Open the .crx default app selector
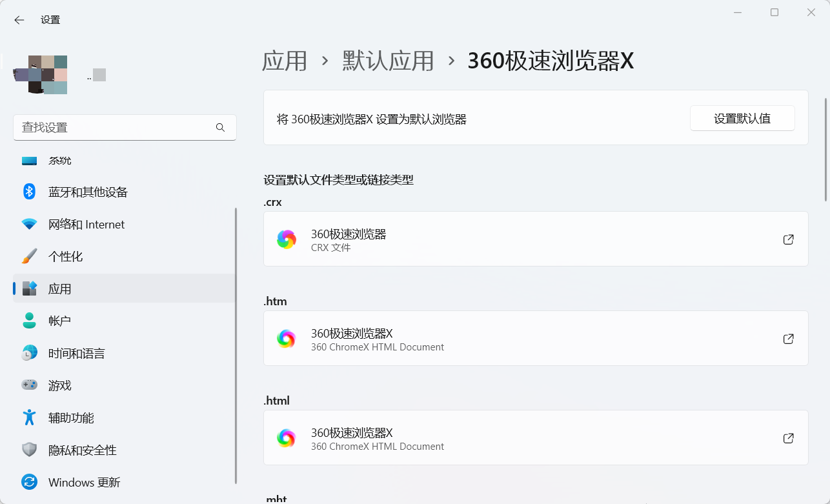 pyautogui.click(x=536, y=239)
